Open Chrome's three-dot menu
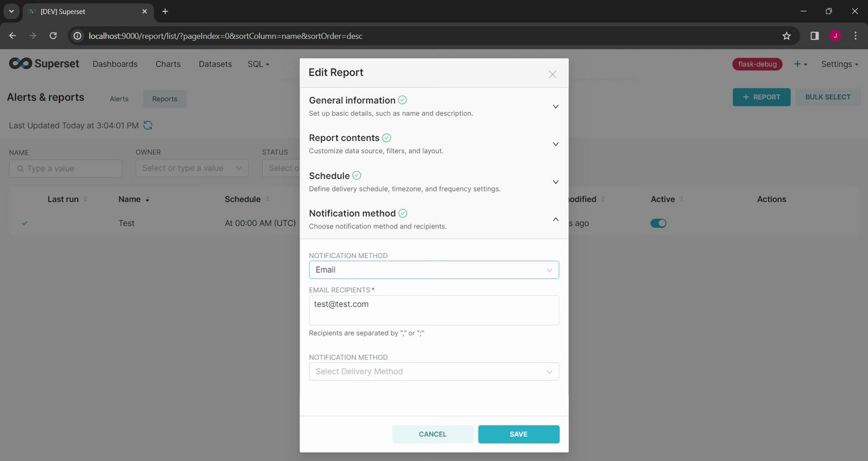Screen dimensions: 868x461 coord(856,36)
